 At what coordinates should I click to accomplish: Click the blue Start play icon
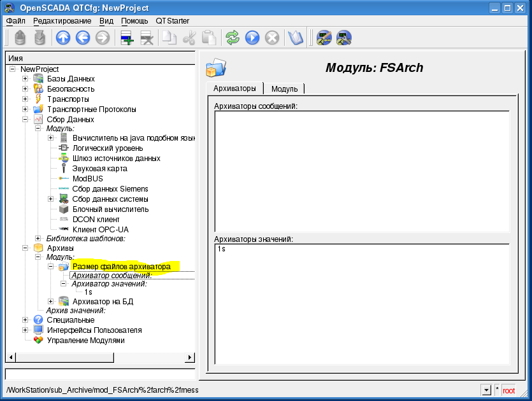coord(252,38)
